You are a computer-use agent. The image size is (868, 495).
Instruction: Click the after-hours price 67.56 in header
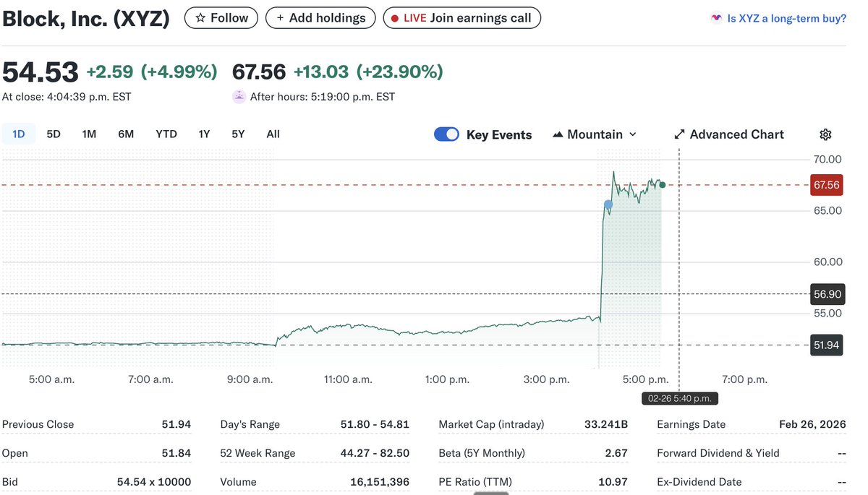[x=259, y=72]
